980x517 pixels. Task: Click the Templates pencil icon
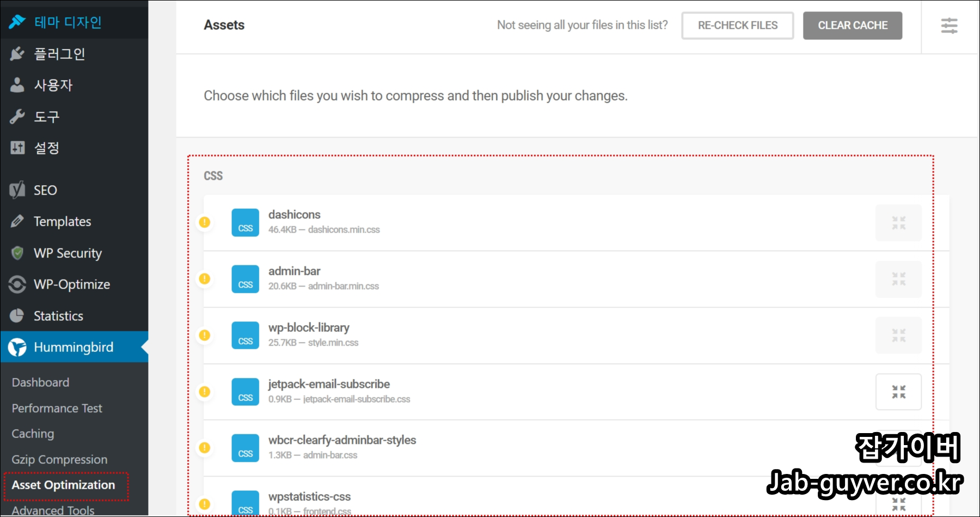[17, 221]
